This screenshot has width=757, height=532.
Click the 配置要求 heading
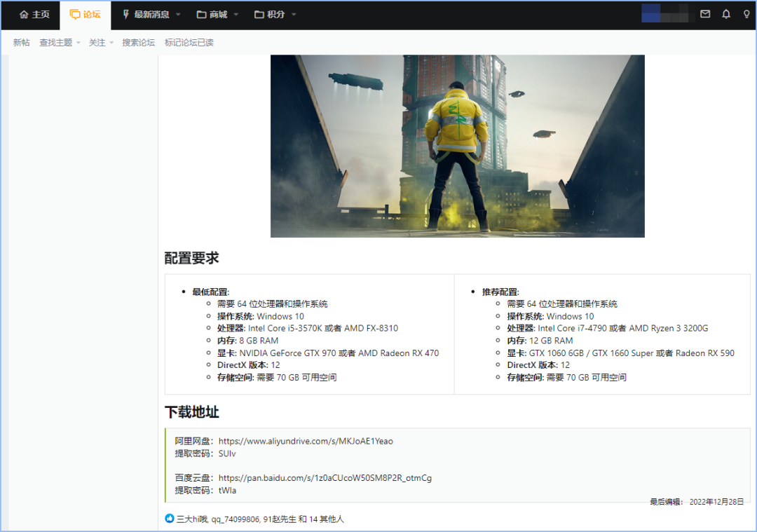(191, 258)
